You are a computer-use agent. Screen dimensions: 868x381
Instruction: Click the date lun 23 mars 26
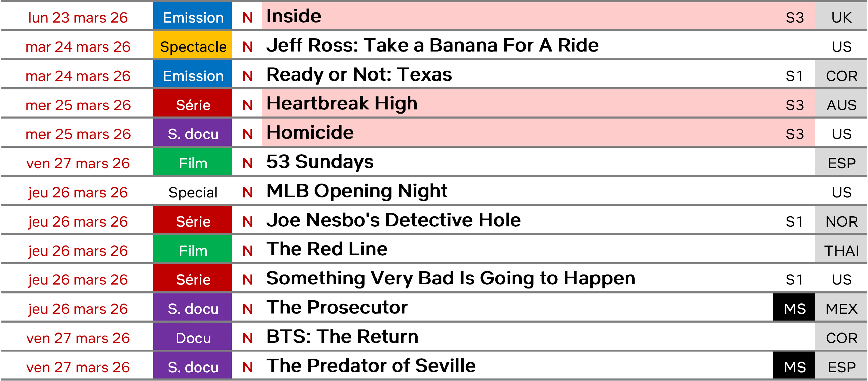coord(78,18)
